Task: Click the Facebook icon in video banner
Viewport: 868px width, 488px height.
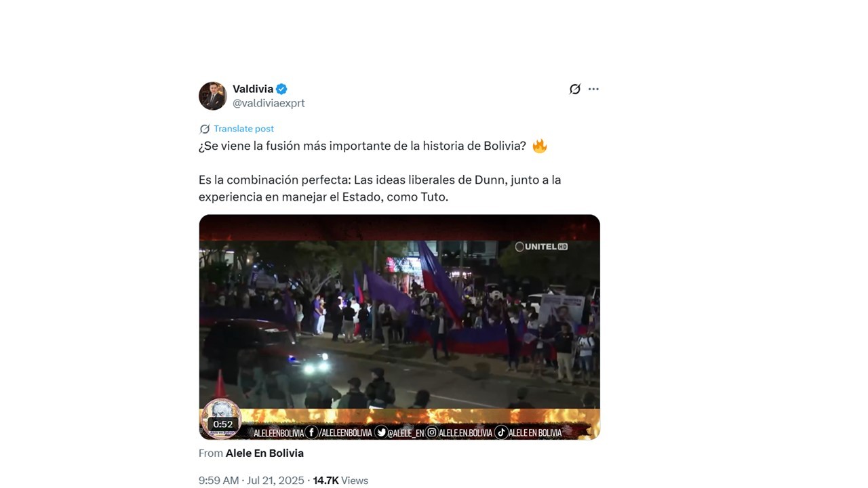Action: tap(311, 432)
